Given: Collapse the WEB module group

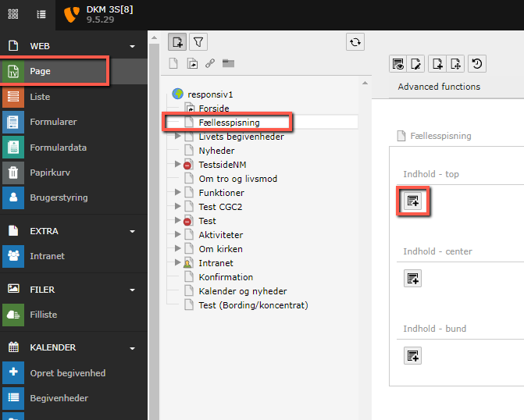Looking at the screenshot, I should pos(133,46).
